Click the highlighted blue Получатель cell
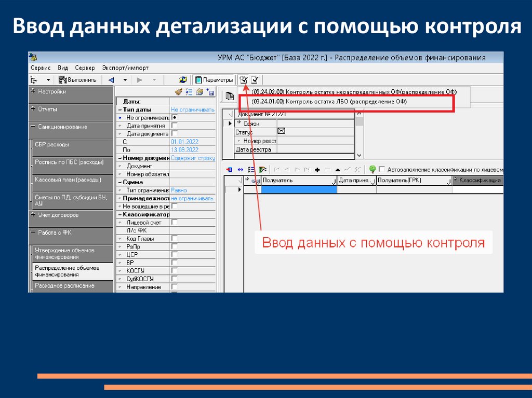The height and width of the screenshot is (398, 532). (299, 190)
